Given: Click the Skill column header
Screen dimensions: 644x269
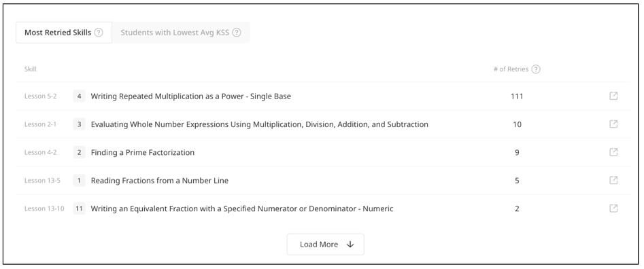Looking at the screenshot, I should click(x=30, y=69).
